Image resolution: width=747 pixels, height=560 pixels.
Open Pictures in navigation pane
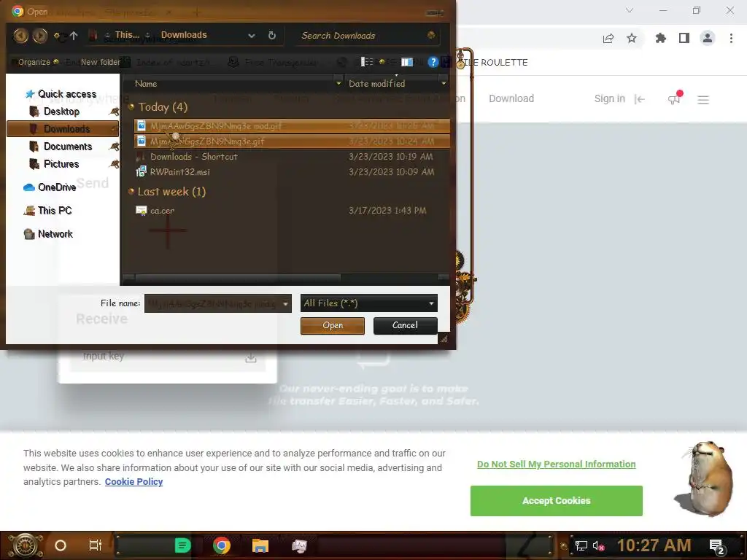[x=61, y=164]
